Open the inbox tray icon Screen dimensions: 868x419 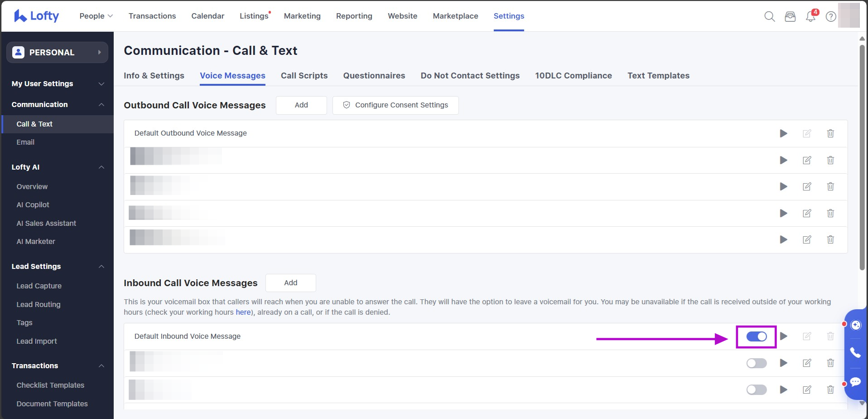coord(790,17)
